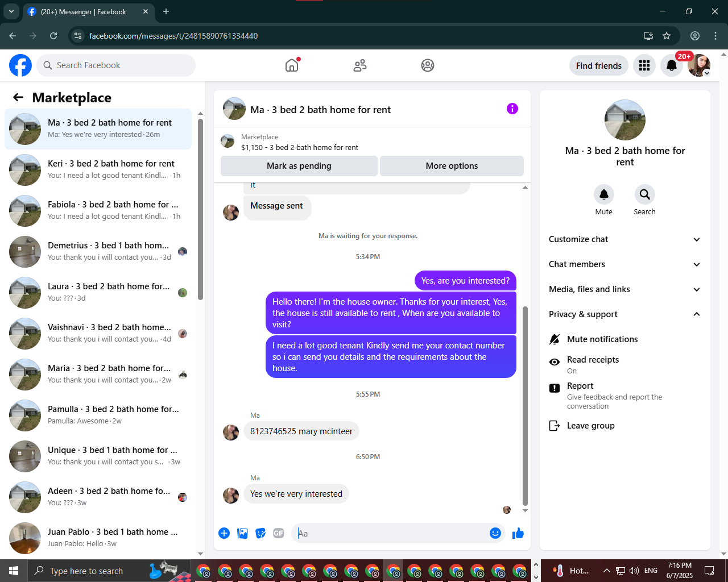Open Juan Pablo conversation in list
The height and width of the screenshot is (582, 728).
[x=98, y=538]
